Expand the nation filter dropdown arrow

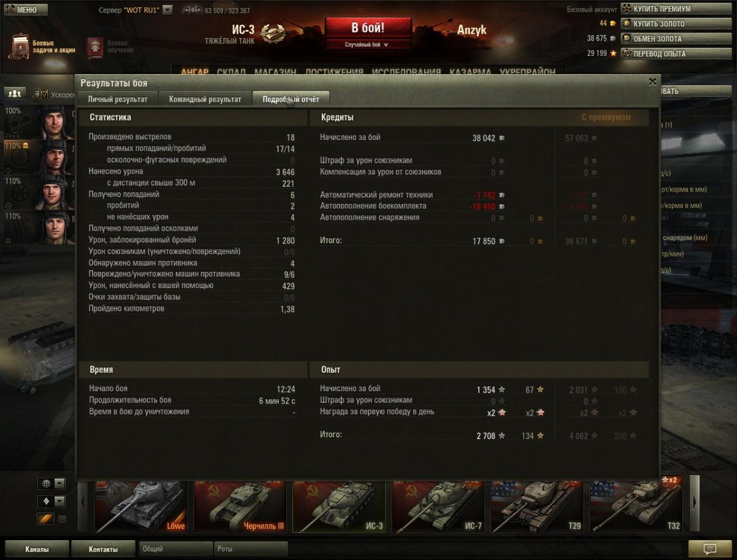(x=60, y=484)
